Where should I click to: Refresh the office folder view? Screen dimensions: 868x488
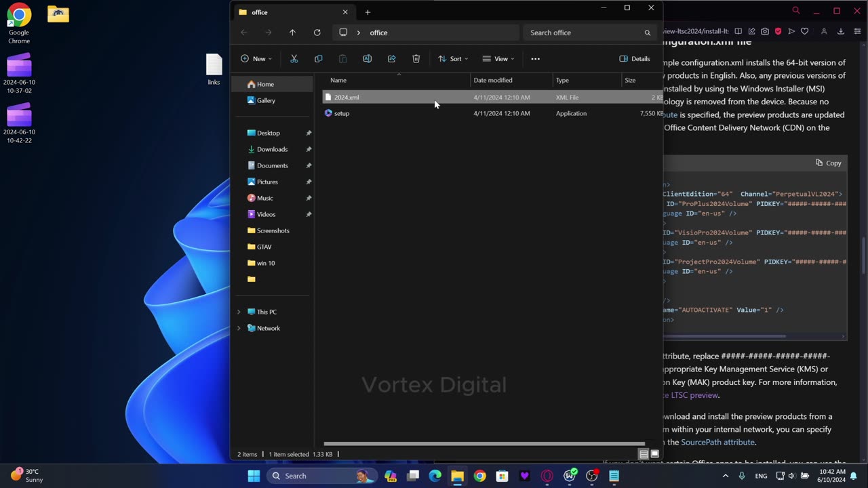317,33
